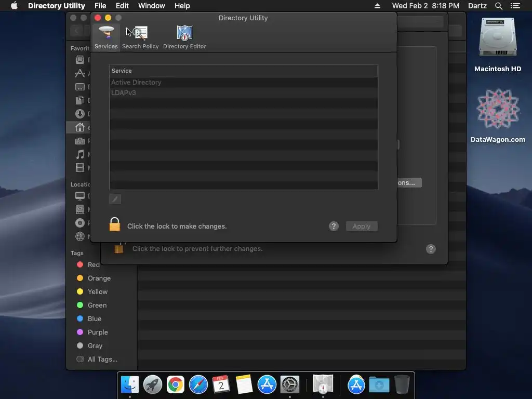This screenshot has height=399, width=532.
Task: Open Calendar from the Dock
Action: [x=221, y=384]
